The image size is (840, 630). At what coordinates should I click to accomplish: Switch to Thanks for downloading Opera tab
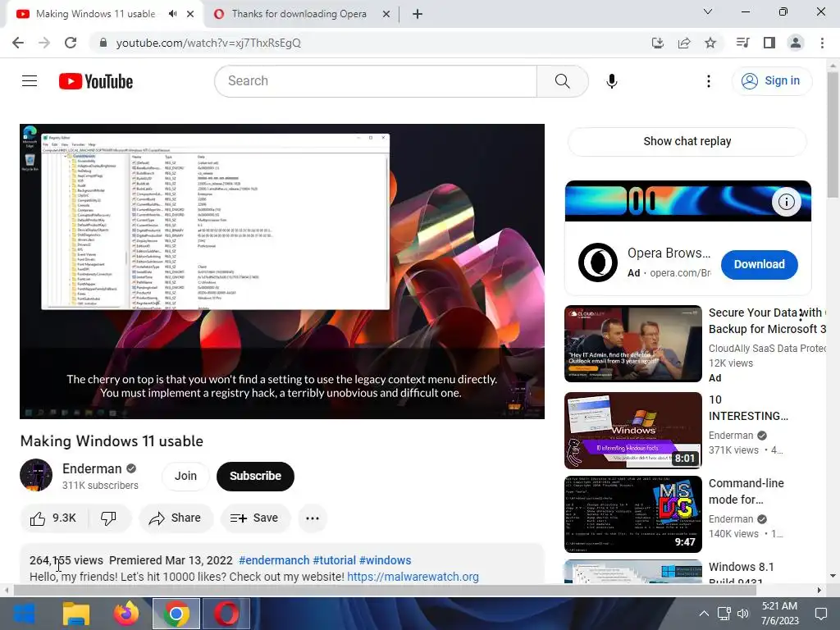click(x=299, y=14)
